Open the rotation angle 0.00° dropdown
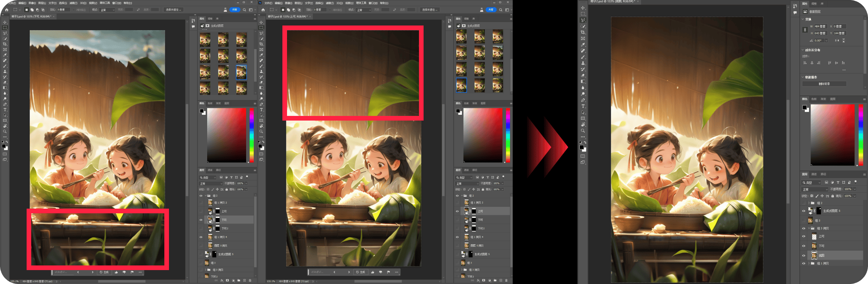 (826, 40)
